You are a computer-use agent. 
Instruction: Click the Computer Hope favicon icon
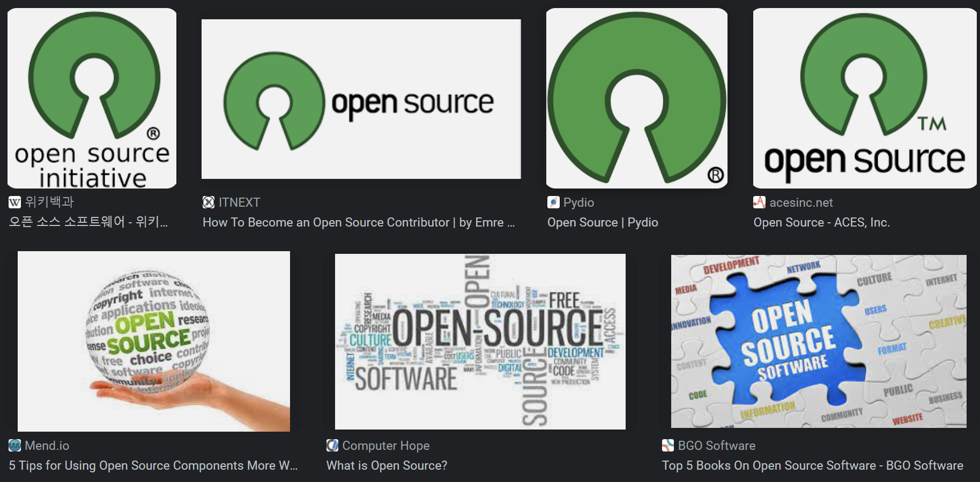coord(332,446)
